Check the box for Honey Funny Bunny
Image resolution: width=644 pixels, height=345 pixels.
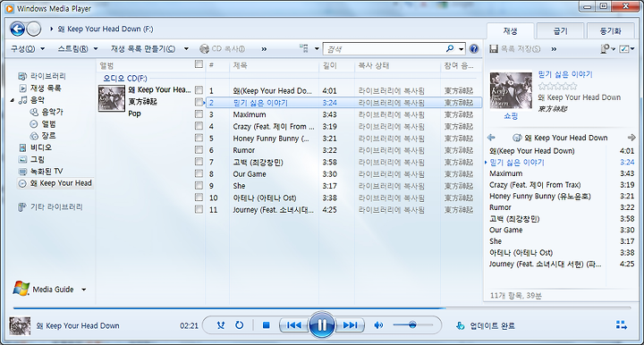coord(199,138)
